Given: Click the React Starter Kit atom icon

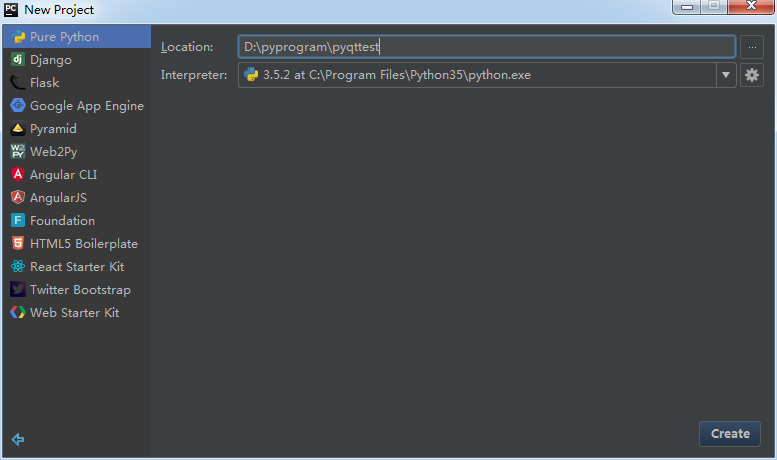Looking at the screenshot, I should click(x=18, y=266).
